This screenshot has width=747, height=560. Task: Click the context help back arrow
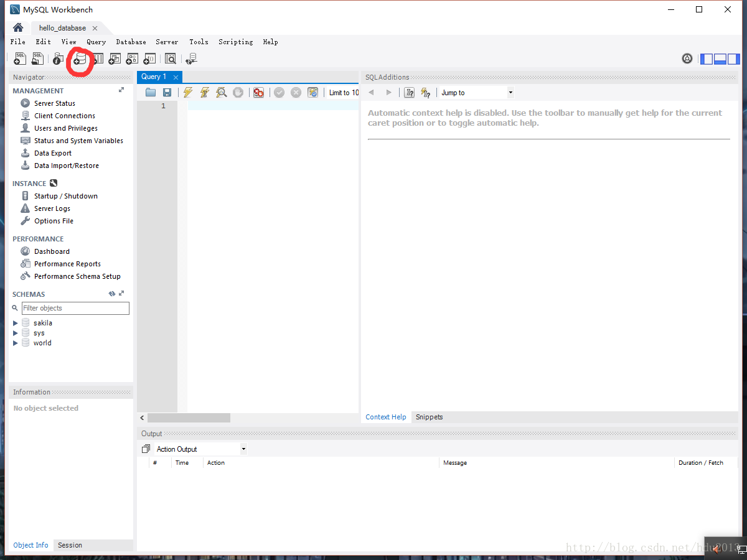click(372, 93)
